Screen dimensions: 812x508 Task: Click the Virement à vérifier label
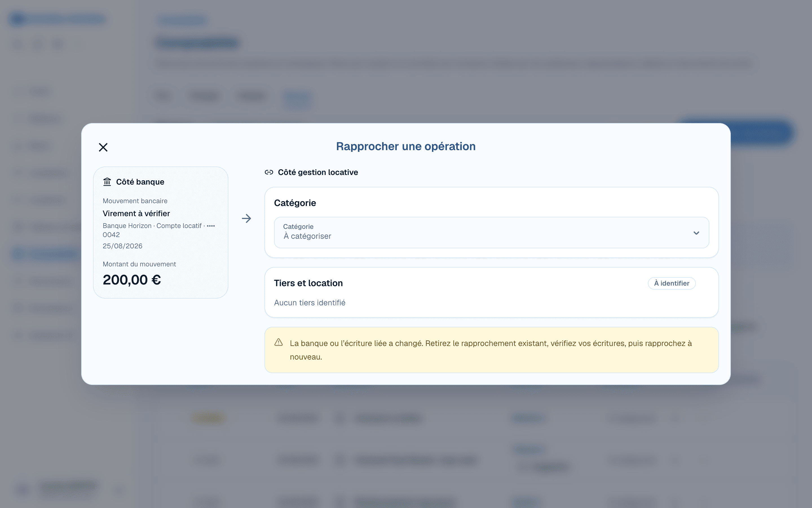[136, 213]
